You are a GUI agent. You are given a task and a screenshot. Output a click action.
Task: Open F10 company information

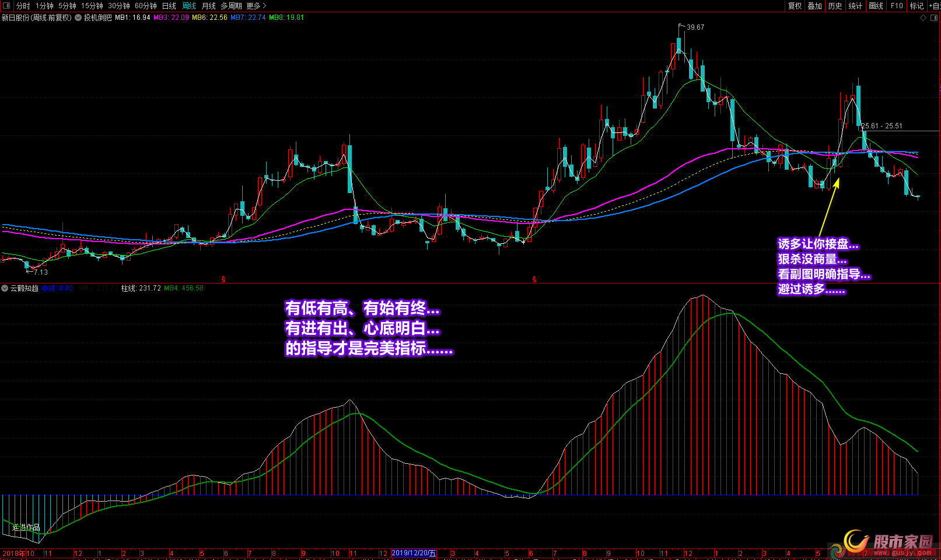pyautogui.click(x=897, y=6)
